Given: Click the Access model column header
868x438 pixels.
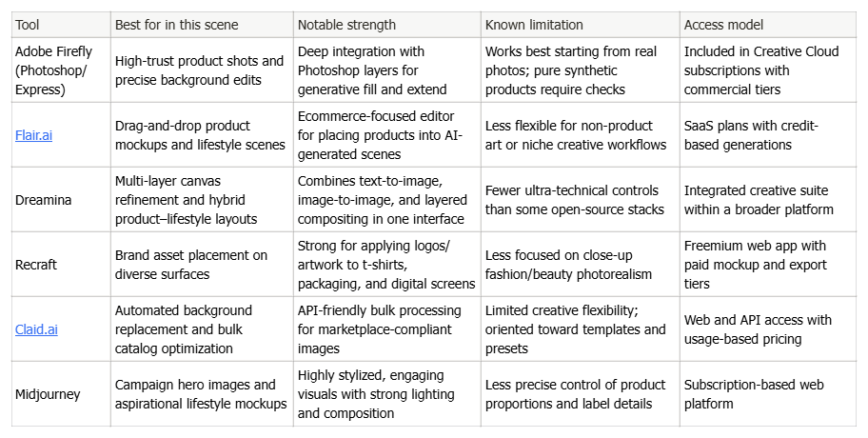Looking at the screenshot, I should (768, 25).
